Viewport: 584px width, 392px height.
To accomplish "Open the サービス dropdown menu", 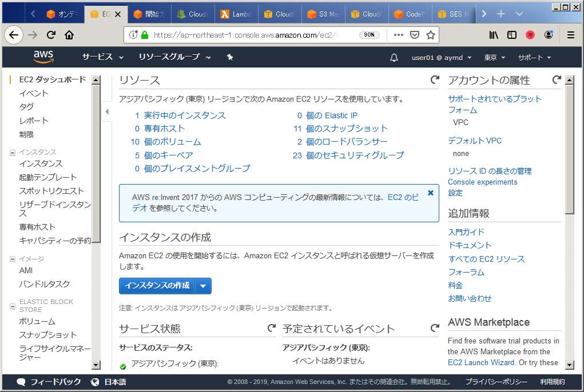I will [102, 57].
